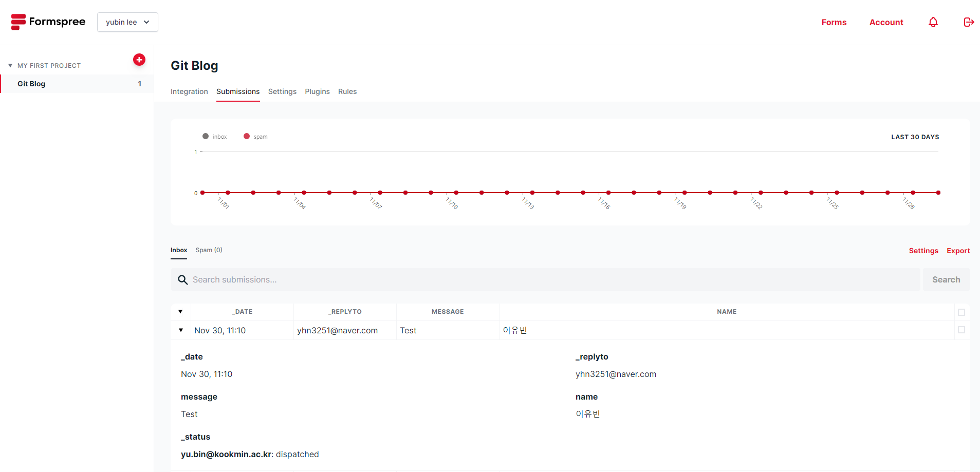Image resolution: width=980 pixels, height=472 pixels.
Task: Open Account in the top navigation
Action: pyautogui.click(x=886, y=22)
